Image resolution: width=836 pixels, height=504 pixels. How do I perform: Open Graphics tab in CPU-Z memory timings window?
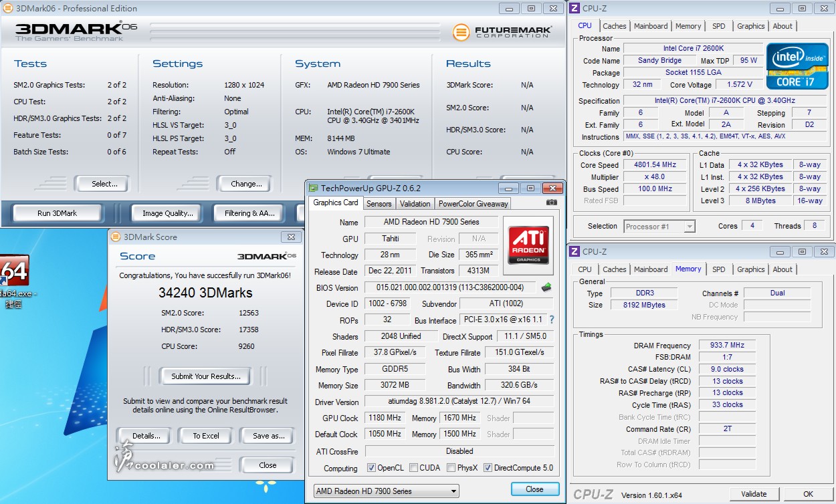pyautogui.click(x=751, y=269)
